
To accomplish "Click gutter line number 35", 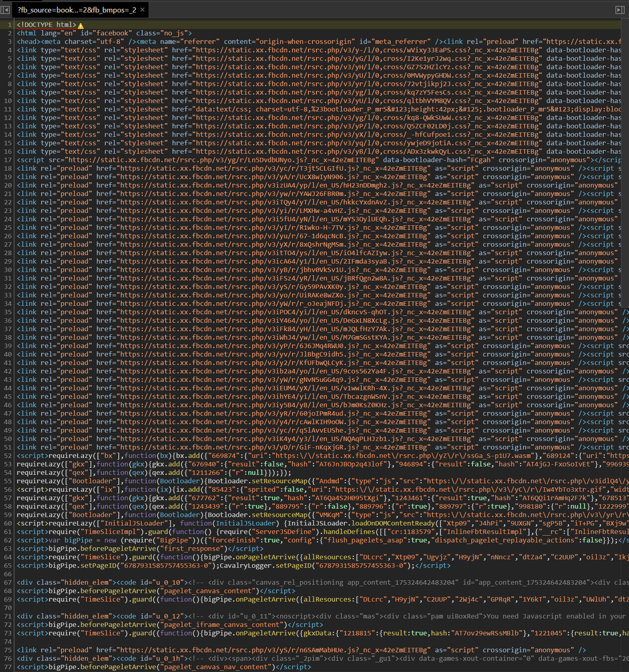I will click(8, 312).
